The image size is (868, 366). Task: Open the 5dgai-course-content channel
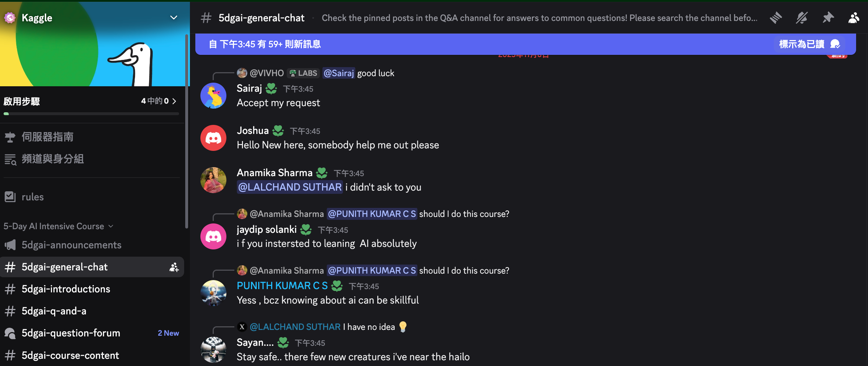point(70,356)
